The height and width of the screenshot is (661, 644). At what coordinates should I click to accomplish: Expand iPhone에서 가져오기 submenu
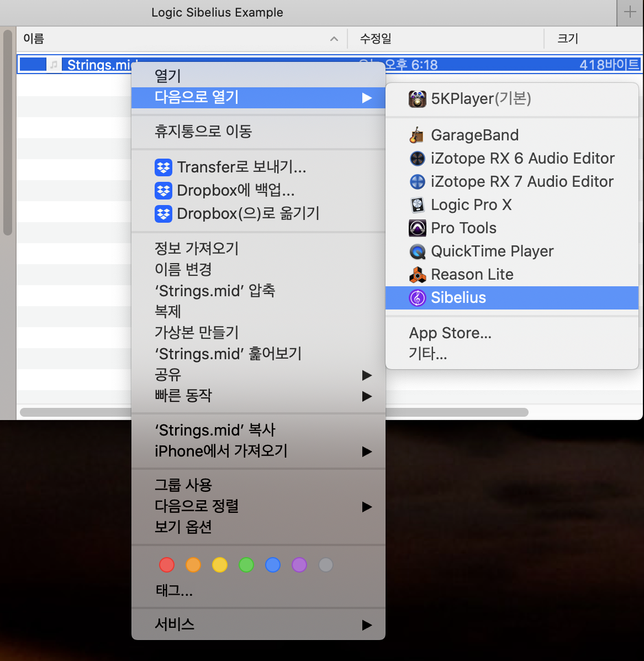258,452
